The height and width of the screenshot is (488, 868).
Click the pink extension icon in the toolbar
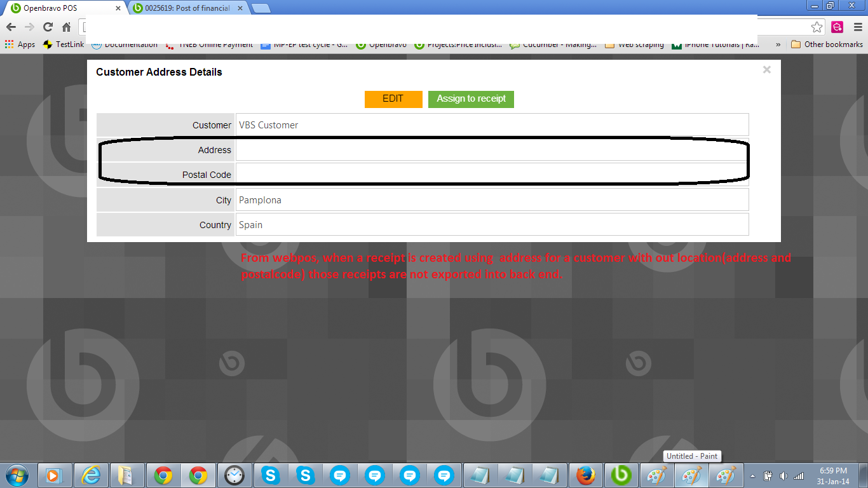pyautogui.click(x=837, y=27)
